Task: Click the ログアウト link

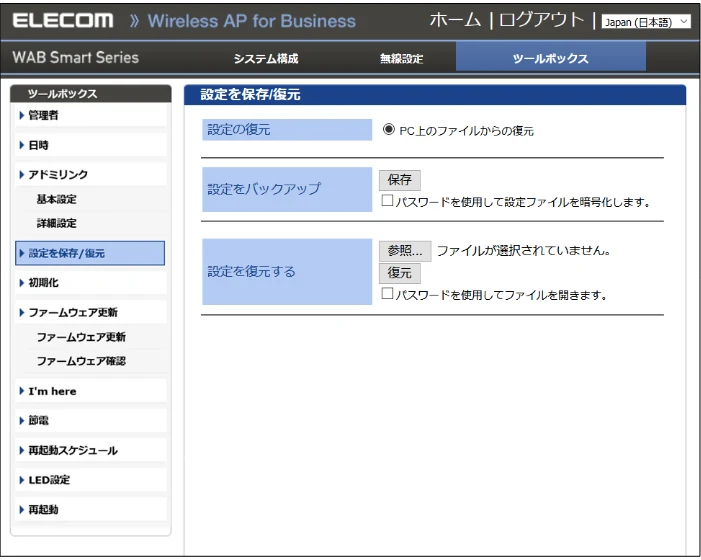Action: click(541, 20)
